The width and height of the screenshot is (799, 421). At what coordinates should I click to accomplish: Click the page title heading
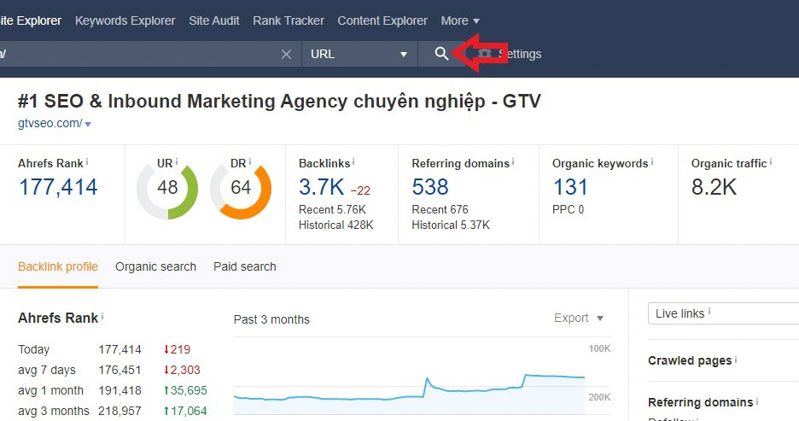(x=279, y=101)
